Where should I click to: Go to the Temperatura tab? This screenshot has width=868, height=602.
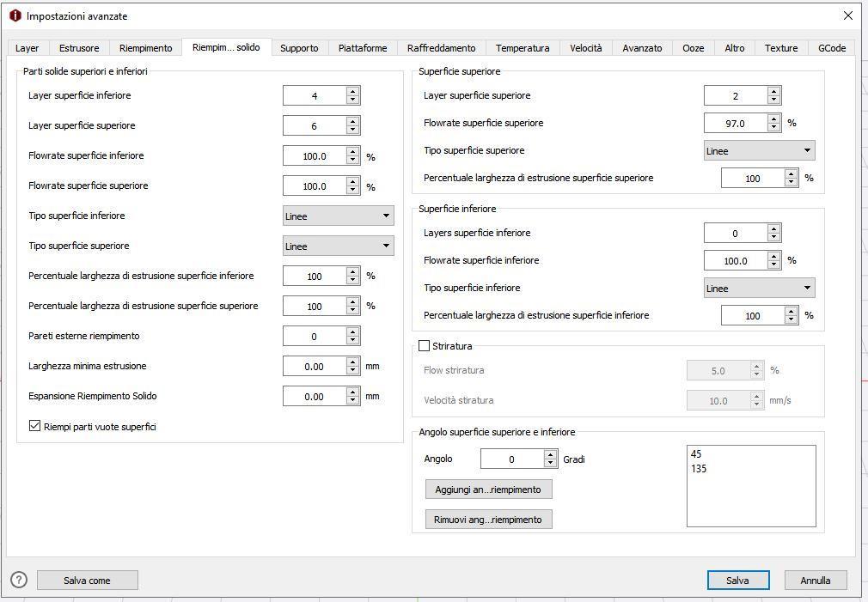(x=522, y=48)
